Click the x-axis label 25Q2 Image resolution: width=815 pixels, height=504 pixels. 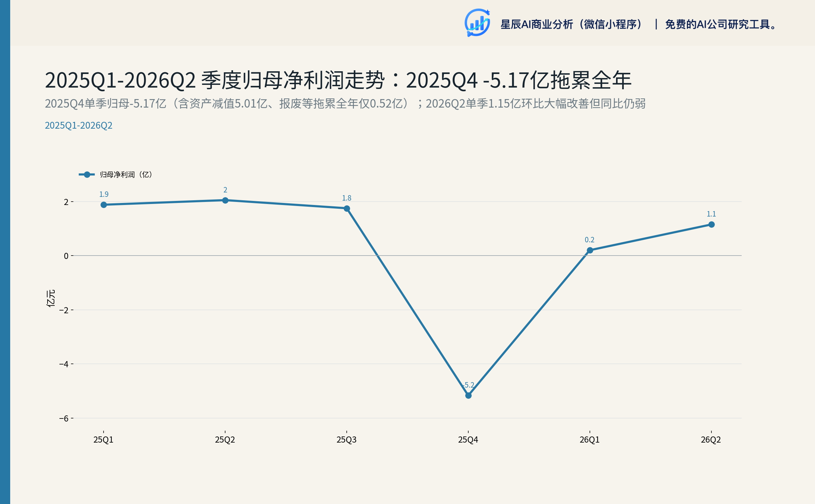(225, 440)
